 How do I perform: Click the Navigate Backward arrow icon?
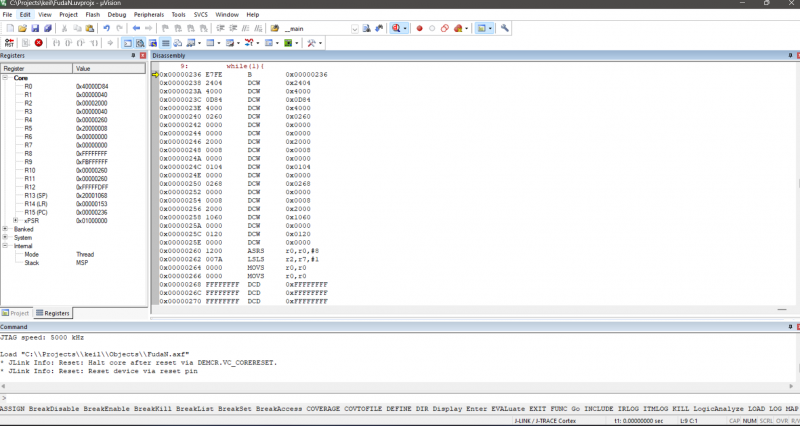[137, 29]
